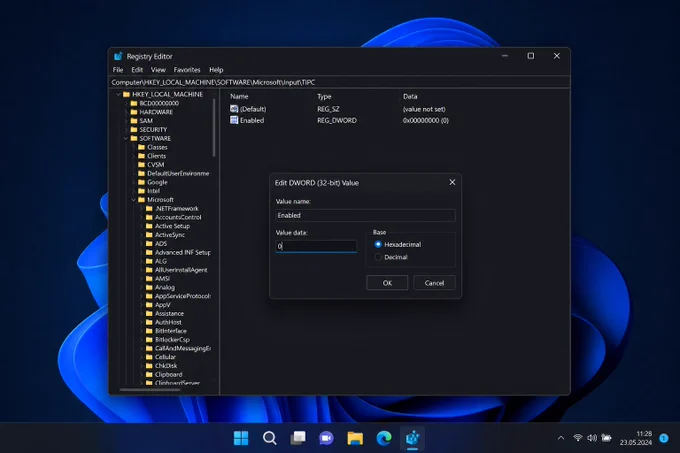The height and width of the screenshot is (453, 680).
Task: Open the Help menu
Action: point(216,70)
